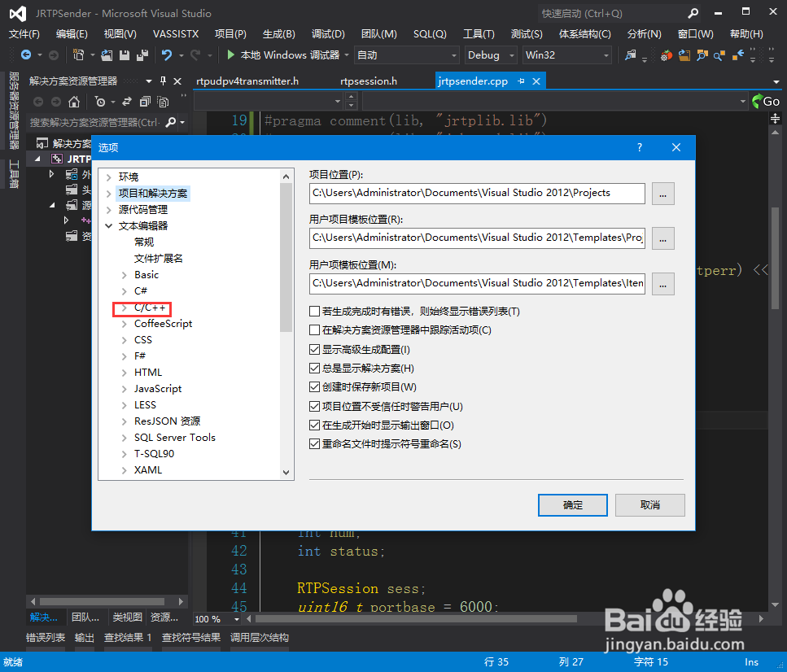Click the 确定 button in dialog

[x=572, y=504]
